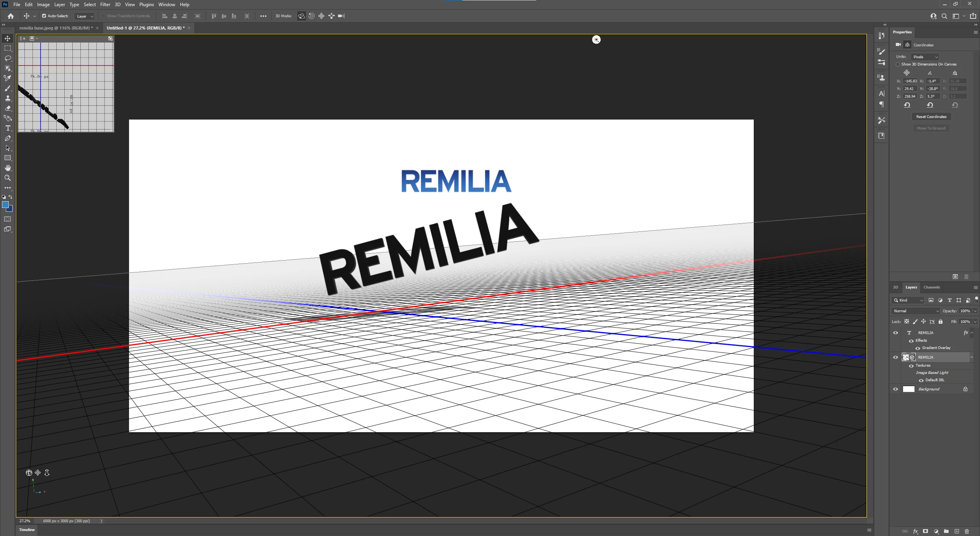Select the Horizontal Type tool
980x536 pixels.
8,128
